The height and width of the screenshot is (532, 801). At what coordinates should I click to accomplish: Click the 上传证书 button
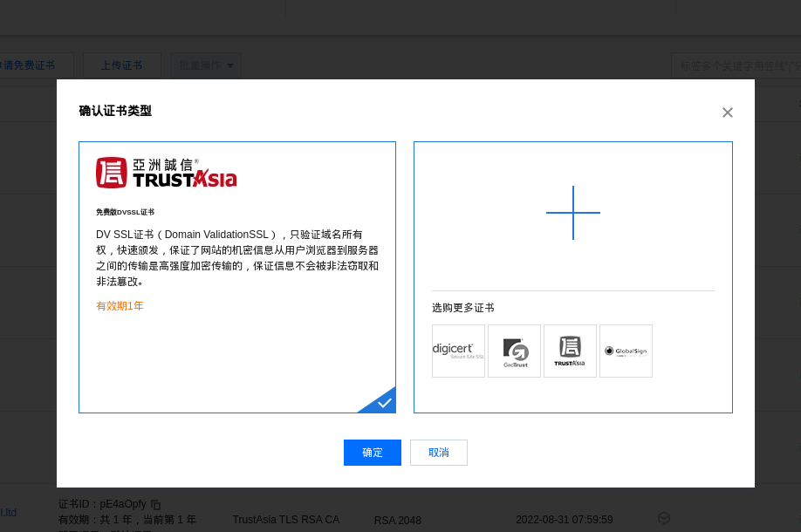pyautogui.click(x=121, y=65)
